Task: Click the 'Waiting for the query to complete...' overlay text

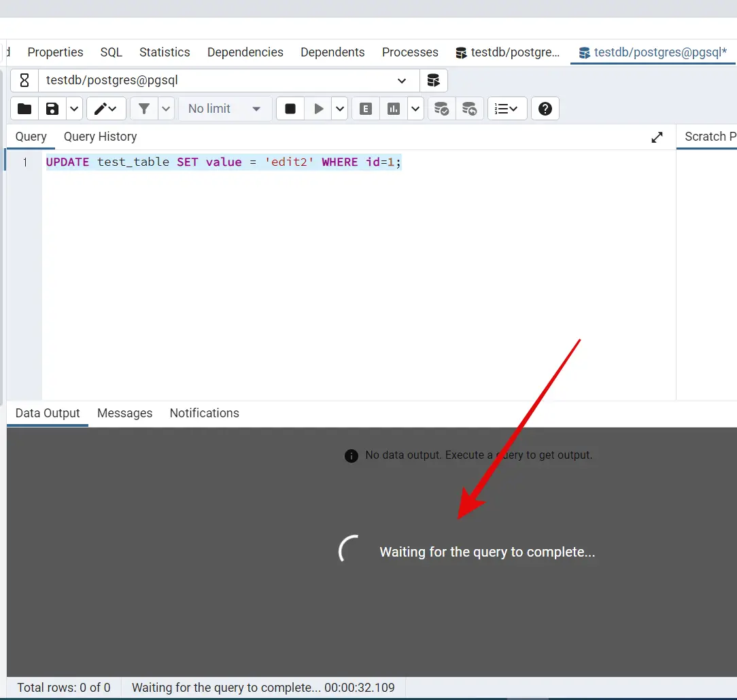Action: [487, 552]
